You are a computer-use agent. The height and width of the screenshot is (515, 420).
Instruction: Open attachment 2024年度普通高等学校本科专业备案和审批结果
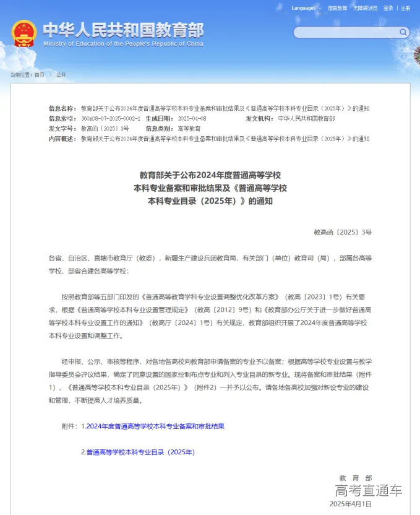155,426
